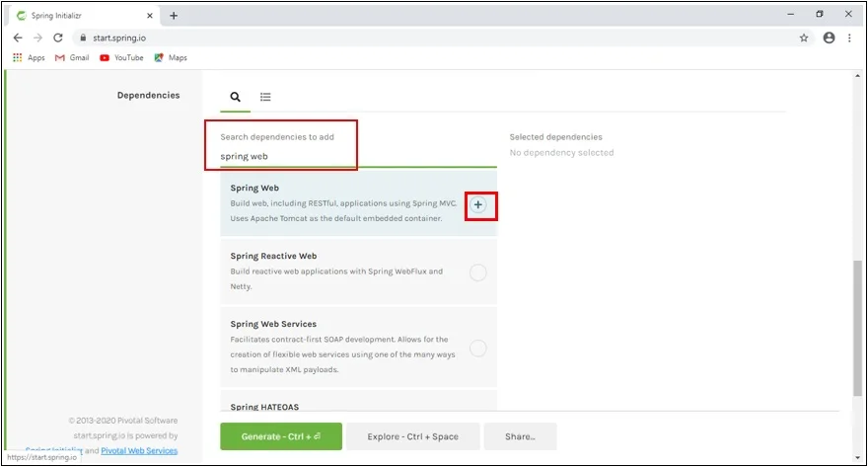Open the Maps bookmark
The height and width of the screenshot is (467, 868).
point(171,57)
